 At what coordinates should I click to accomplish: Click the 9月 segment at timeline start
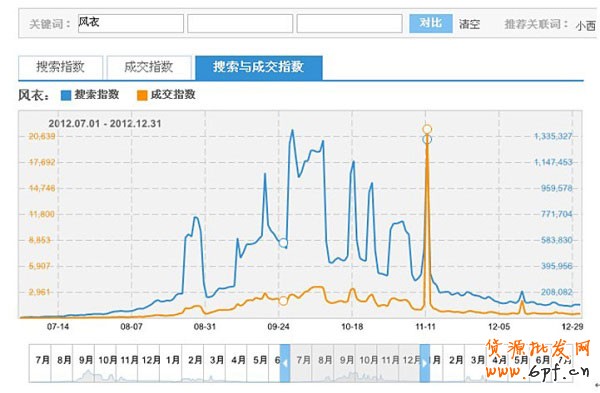86,360
